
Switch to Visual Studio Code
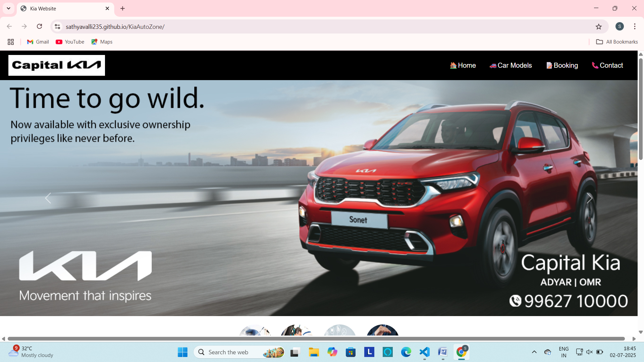pyautogui.click(x=424, y=352)
